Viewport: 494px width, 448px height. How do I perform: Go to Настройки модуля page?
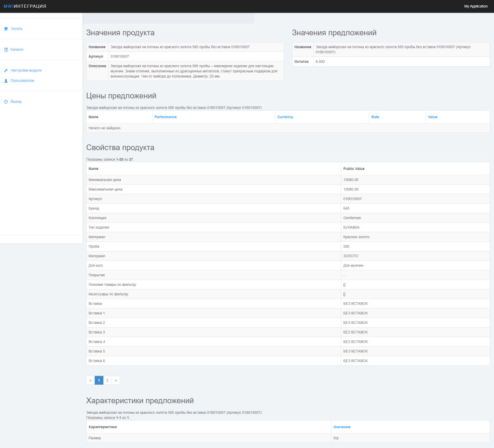click(26, 70)
